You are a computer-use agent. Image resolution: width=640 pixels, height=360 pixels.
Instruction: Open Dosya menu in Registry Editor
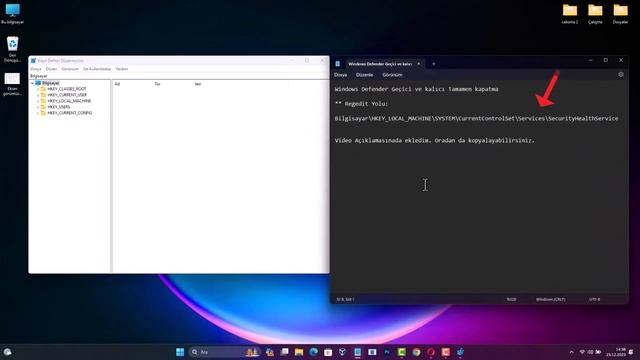click(x=36, y=69)
